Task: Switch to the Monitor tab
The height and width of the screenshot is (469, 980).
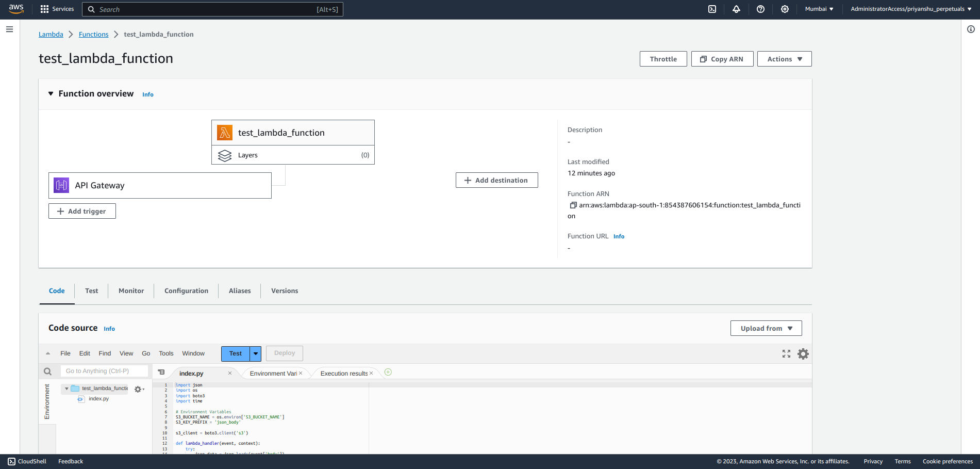Action: coord(131,291)
